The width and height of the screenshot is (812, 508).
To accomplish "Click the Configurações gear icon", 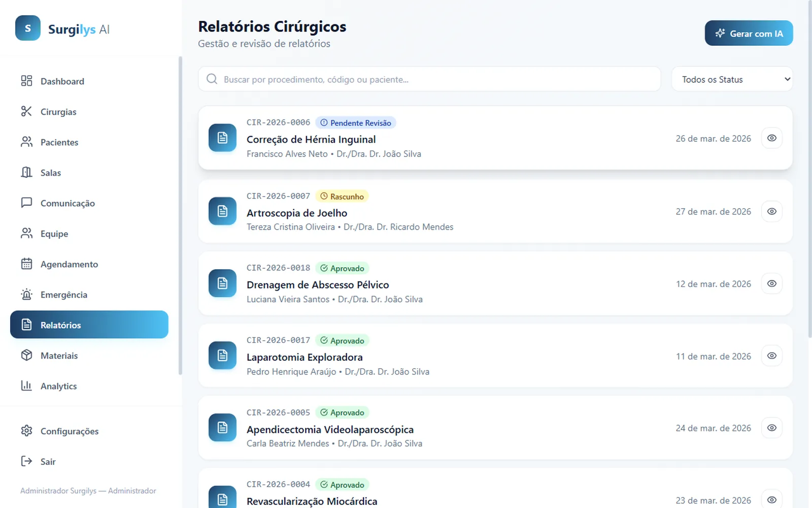I will 26,431.
